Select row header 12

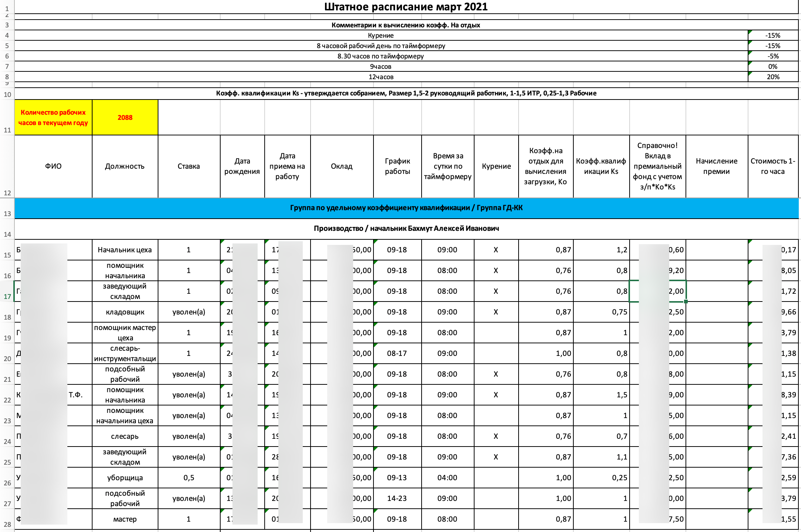7,166
